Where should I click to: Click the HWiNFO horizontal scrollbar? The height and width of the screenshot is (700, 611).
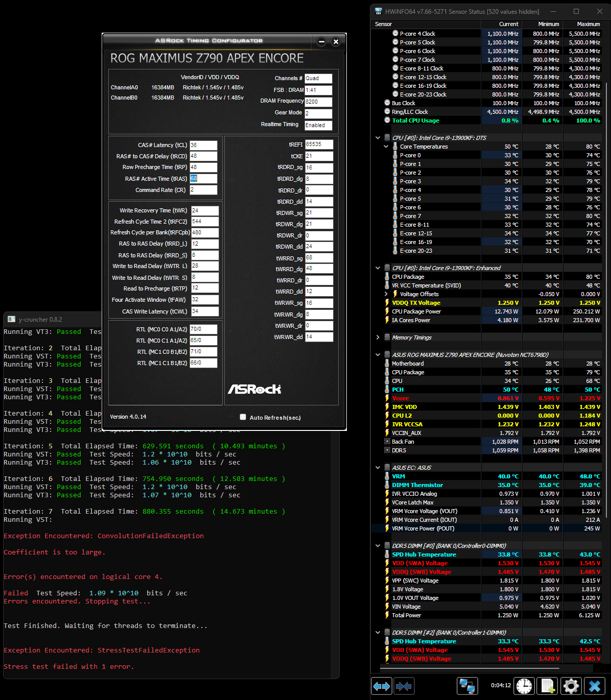pos(470,667)
